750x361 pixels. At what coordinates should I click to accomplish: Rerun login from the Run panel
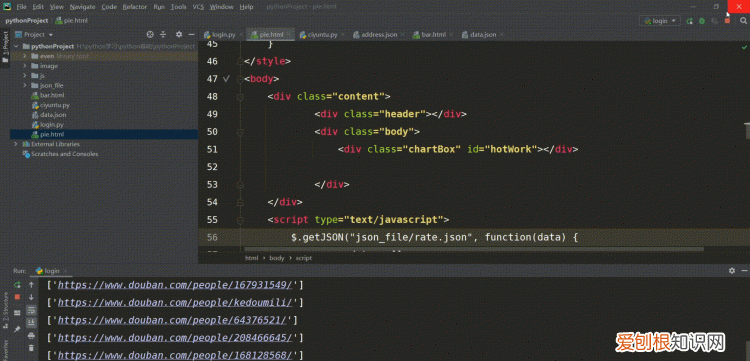point(17,285)
